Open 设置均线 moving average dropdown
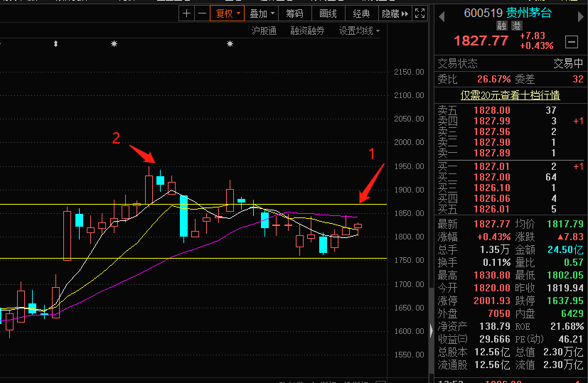 pos(359,31)
